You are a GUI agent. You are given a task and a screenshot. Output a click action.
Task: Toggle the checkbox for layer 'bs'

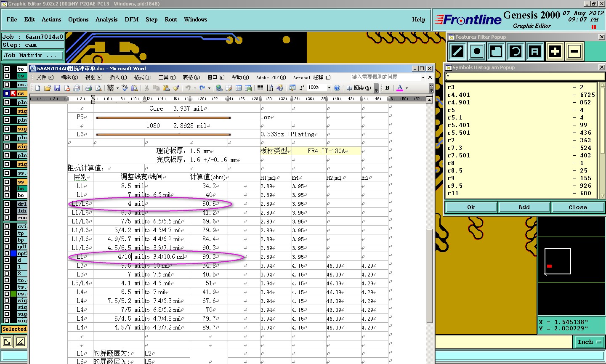pyautogui.click(x=7, y=189)
